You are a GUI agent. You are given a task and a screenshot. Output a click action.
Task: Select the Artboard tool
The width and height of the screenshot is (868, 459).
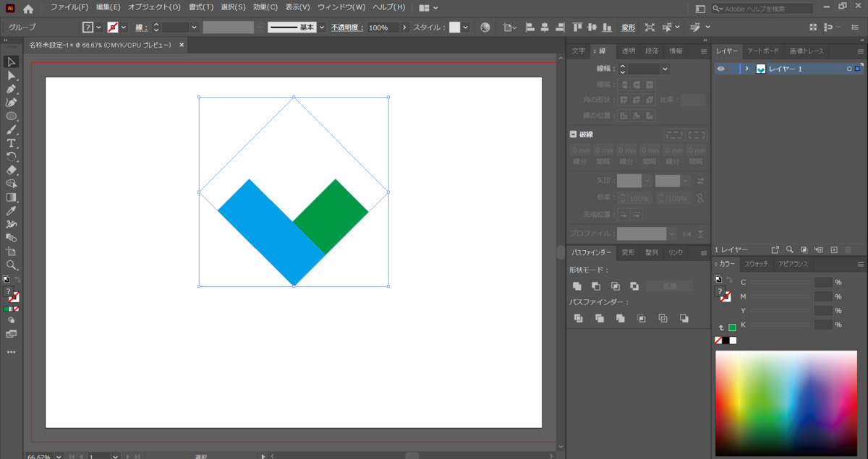pos(11,252)
